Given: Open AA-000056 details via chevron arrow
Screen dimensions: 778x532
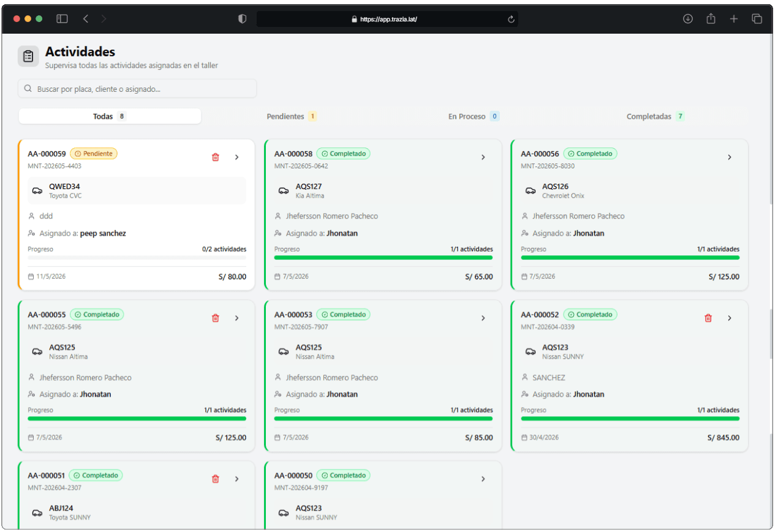Looking at the screenshot, I should pyautogui.click(x=730, y=157).
